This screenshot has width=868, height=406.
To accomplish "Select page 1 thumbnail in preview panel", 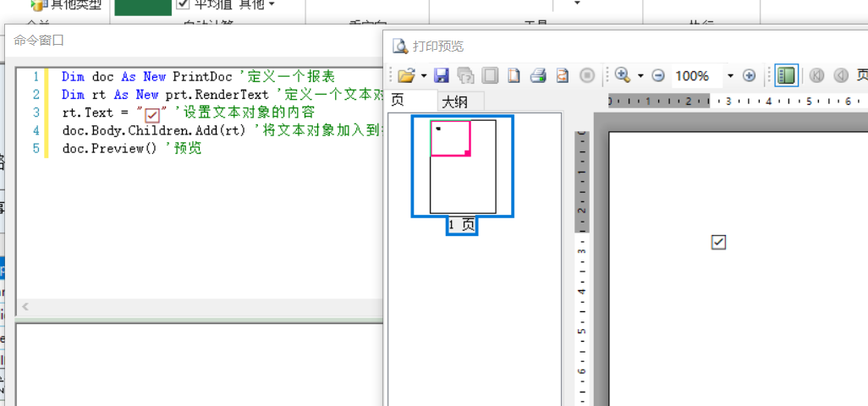I will coord(463,167).
